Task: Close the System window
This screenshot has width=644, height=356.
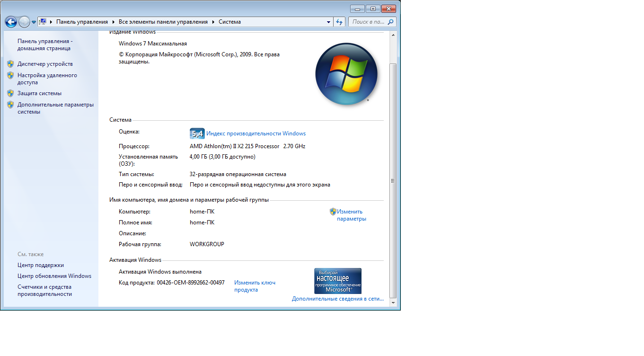Action: pyautogui.click(x=388, y=9)
